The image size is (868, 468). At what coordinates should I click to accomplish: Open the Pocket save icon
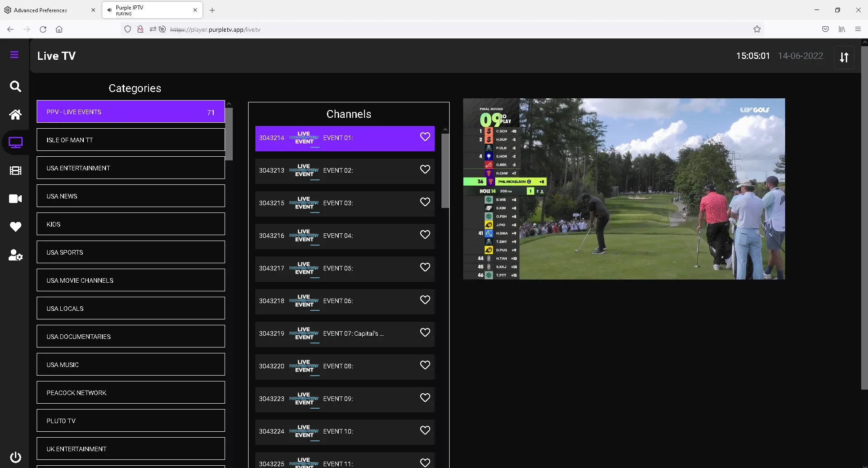click(x=825, y=29)
